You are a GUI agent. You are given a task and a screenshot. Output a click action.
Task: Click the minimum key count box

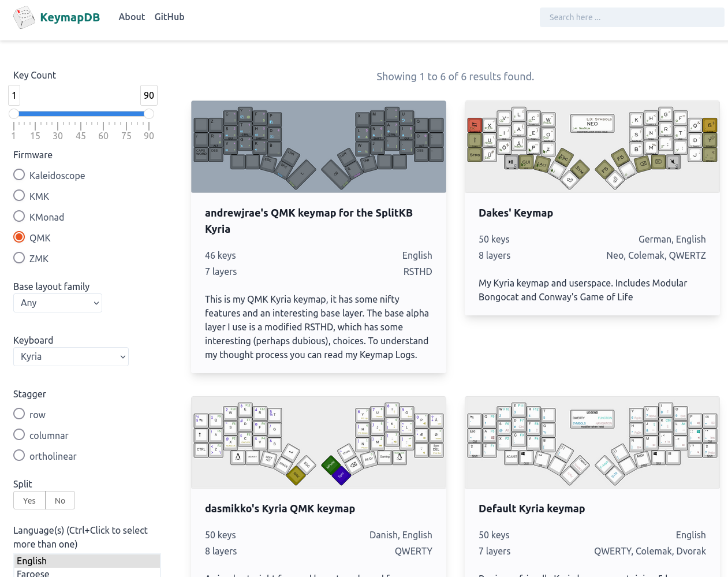point(14,95)
